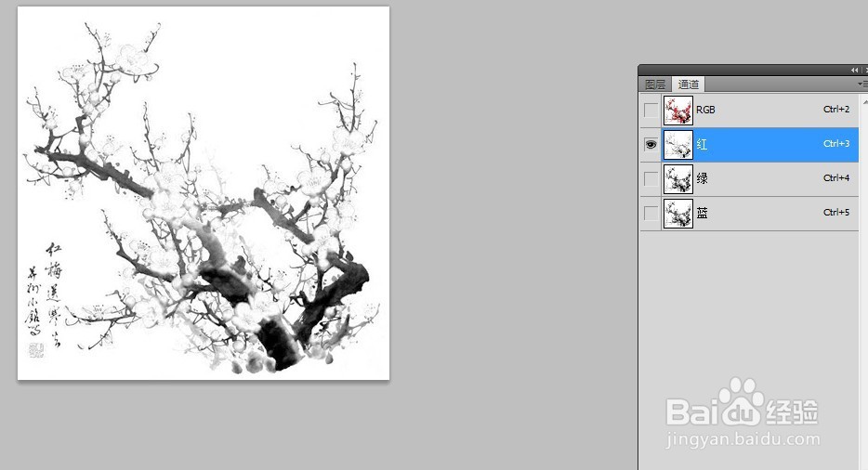The height and width of the screenshot is (470, 868).
Task: Collapse the panel with double-arrow icon
Action: point(855,71)
